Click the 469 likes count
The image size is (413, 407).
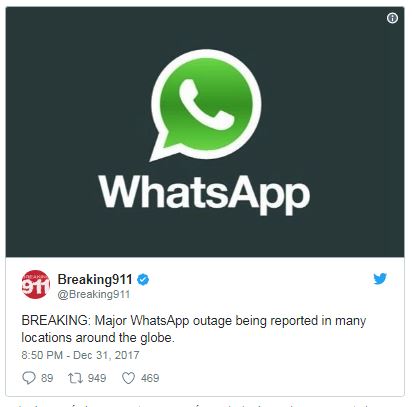150,378
